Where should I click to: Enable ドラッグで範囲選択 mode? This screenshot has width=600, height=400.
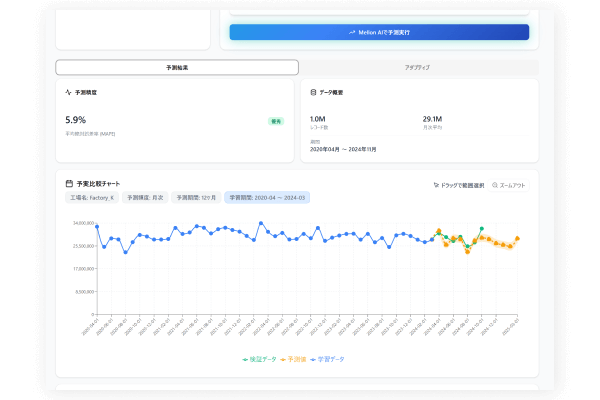(462, 185)
